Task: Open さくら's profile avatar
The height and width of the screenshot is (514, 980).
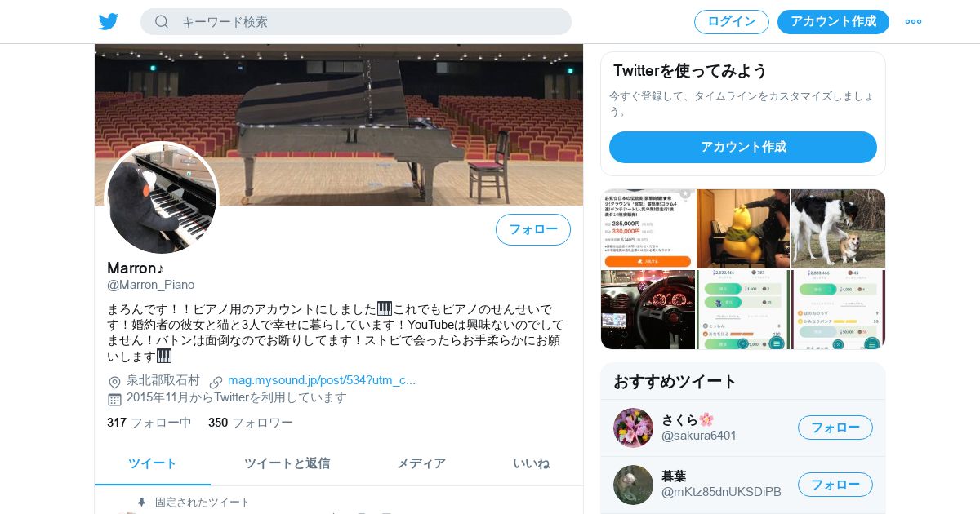Action: click(633, 428)
